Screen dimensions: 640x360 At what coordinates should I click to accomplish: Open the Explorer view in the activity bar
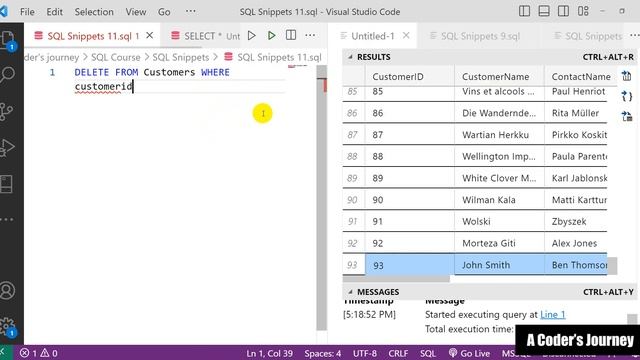click(x=8, y=40)
